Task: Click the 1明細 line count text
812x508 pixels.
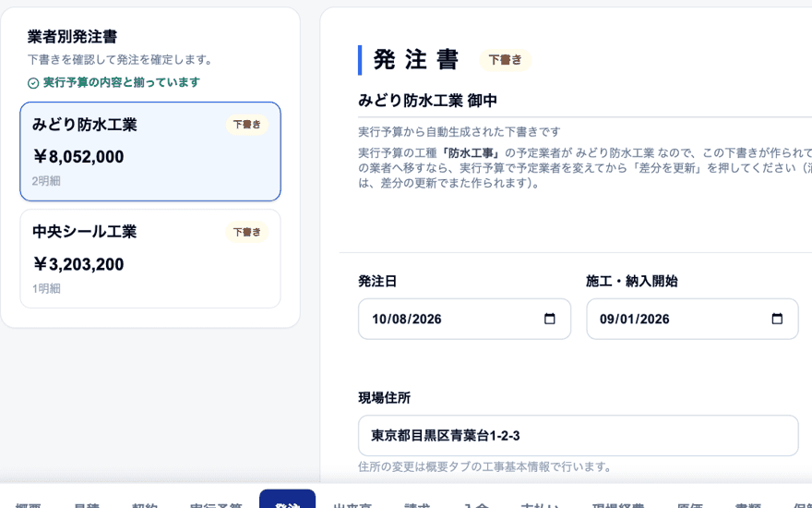Action: [46, 288]
